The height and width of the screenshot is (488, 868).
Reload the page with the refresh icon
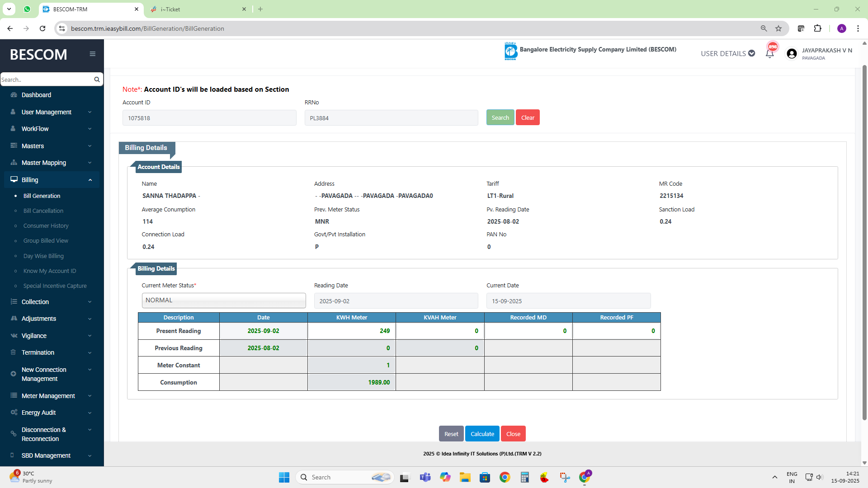42,28
